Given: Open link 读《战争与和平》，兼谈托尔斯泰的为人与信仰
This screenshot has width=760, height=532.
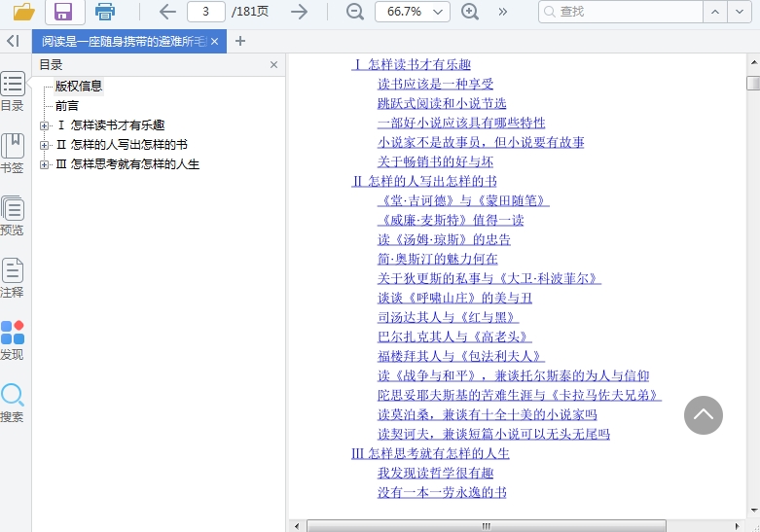Looking at the screenshot, I should click(513, 375).
